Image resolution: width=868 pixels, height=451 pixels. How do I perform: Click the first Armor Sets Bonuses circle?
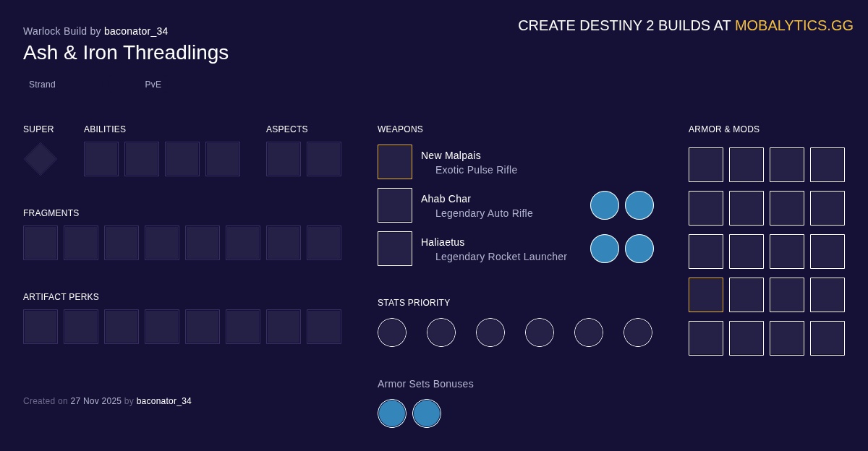coord(392,413)
